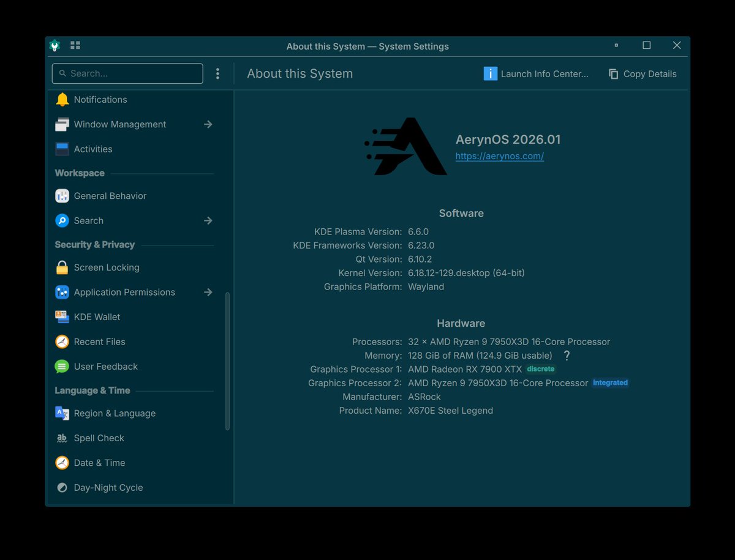Click the Launch Info Center info icon
This screenshot has width=735, height=560.
[491, 73]
